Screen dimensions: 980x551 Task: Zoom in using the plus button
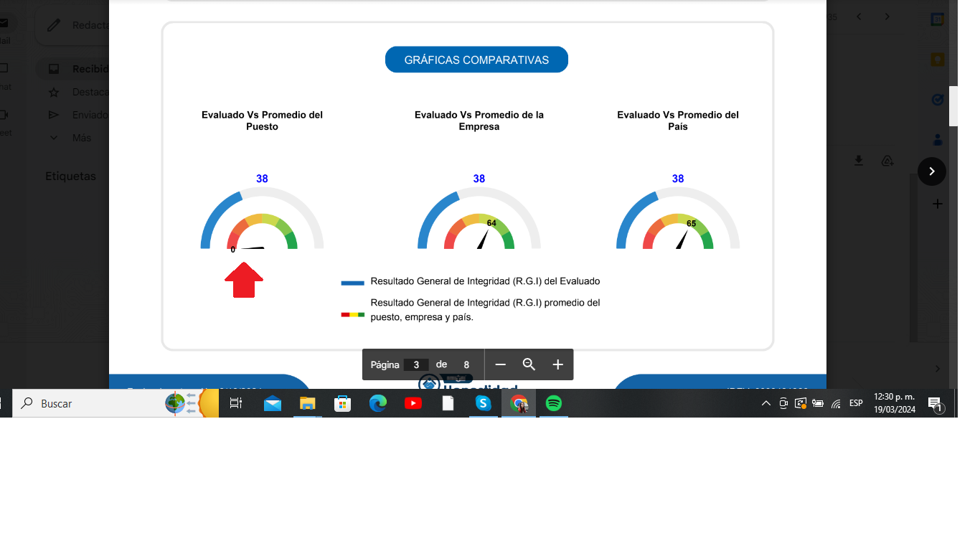tap(557, 364)
